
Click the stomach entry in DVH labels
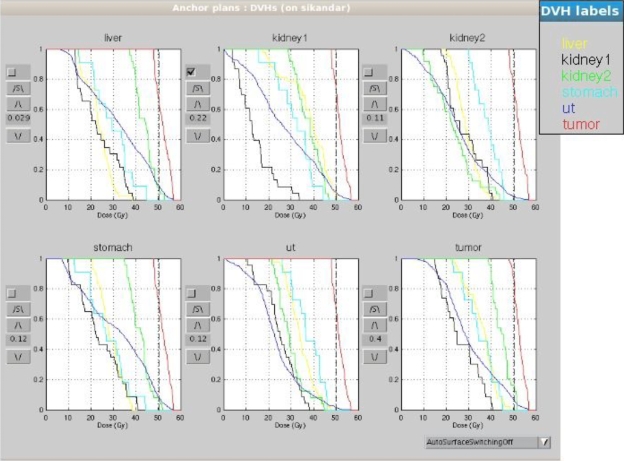coord(589,92)
